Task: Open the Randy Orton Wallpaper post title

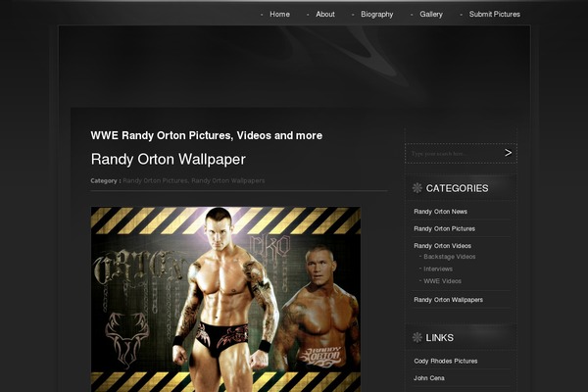Action: pos(168,159)
